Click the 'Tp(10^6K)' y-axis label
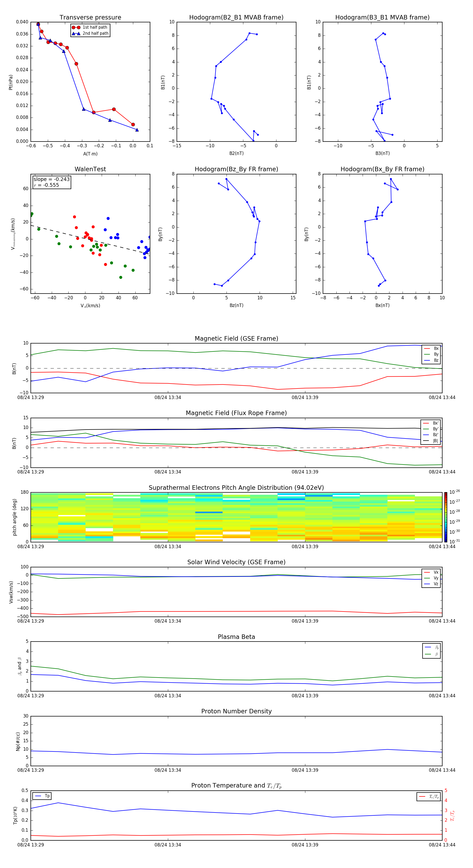The height and width of the screenshot is (868, 473). point(16,815)
